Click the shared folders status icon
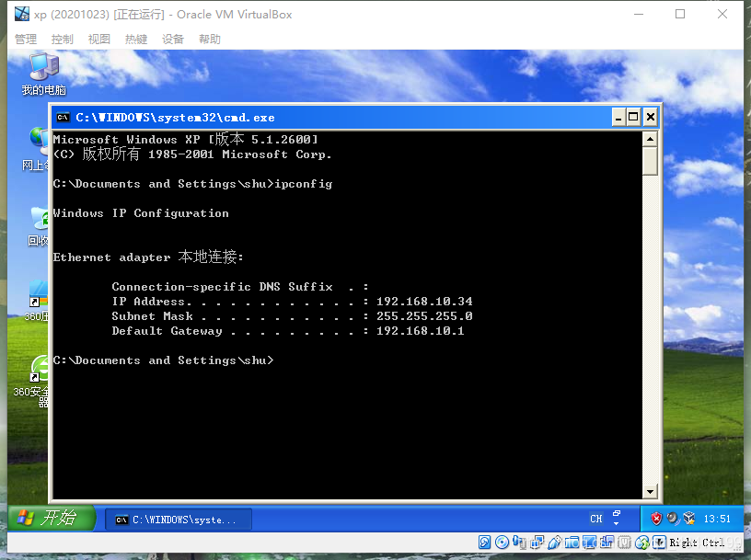Screen dimensions: 751x560 pyautogui.click(x=572, y=542)
